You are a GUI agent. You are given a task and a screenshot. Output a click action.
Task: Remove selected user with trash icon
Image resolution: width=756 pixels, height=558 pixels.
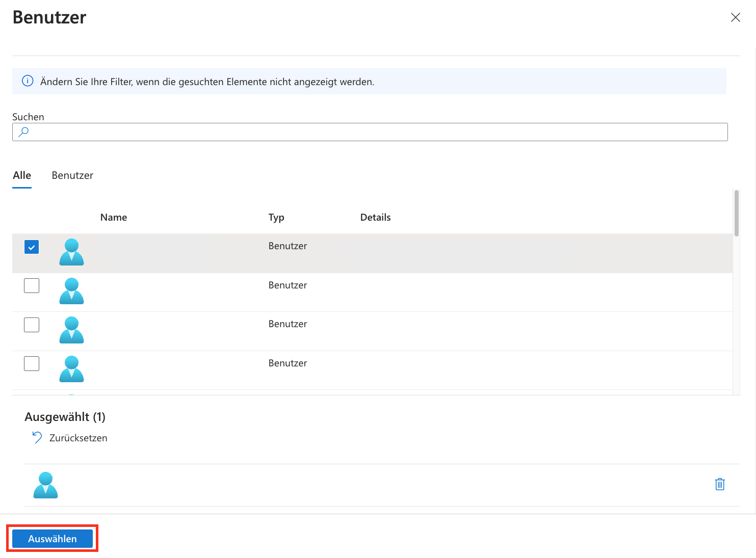pos(720,484)
